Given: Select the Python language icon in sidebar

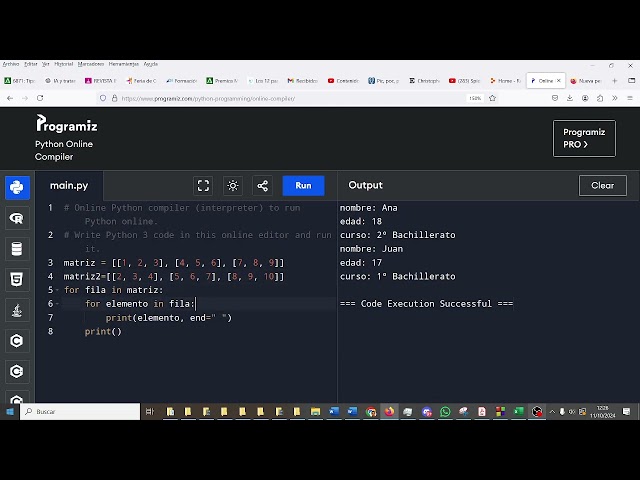Looking at the screenshot, I should [17, 188].
